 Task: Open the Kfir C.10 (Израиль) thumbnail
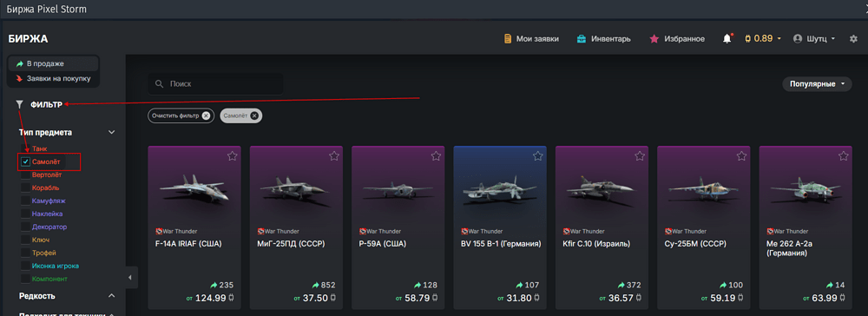(x=602, y=190)
